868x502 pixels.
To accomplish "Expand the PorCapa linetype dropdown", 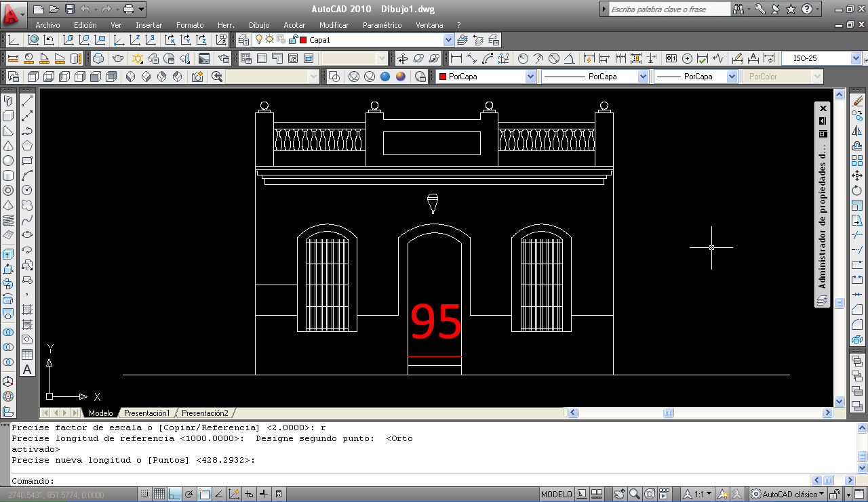I will (x=642, y=76).
